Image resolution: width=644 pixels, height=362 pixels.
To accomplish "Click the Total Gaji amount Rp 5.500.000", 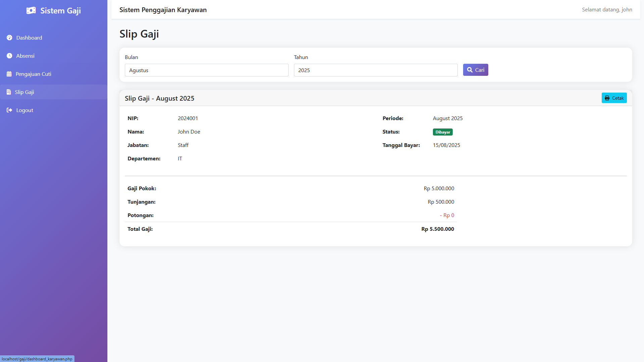I will coord(437,229).
